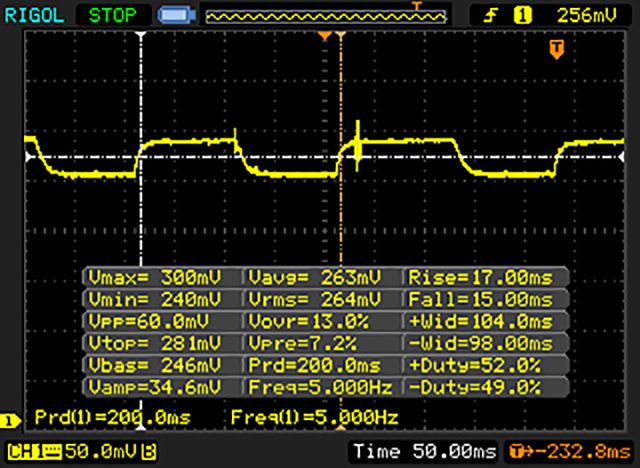Select the Vpp=60.0mV measurement
This screenshot has width=640, height=468.
pos(149,322)
